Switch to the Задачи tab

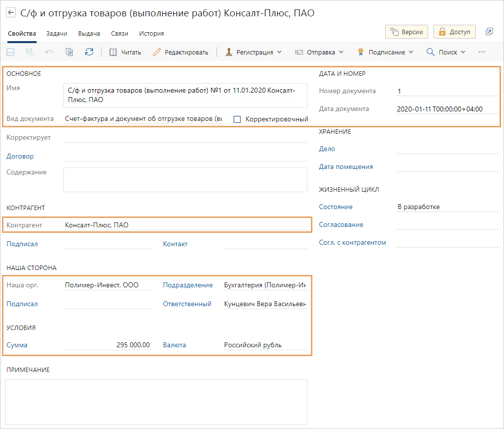[x=57, y=34]
